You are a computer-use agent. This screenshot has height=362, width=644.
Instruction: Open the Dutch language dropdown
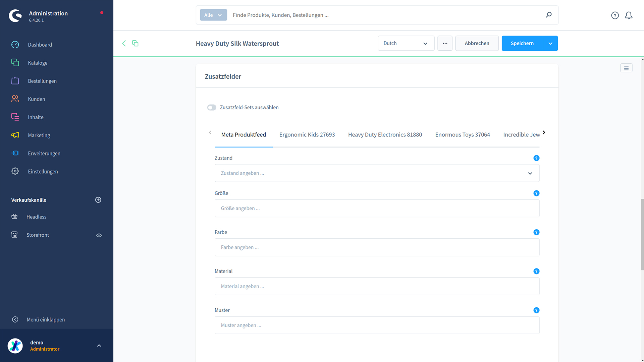click(406, 43)
